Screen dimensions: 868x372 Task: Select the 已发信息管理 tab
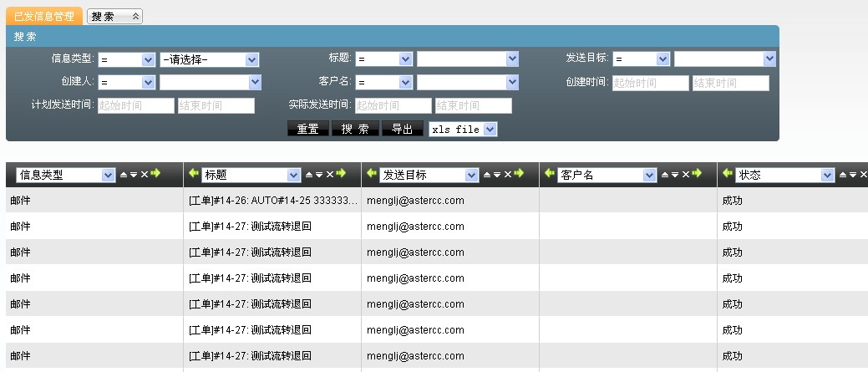point(44,16)
